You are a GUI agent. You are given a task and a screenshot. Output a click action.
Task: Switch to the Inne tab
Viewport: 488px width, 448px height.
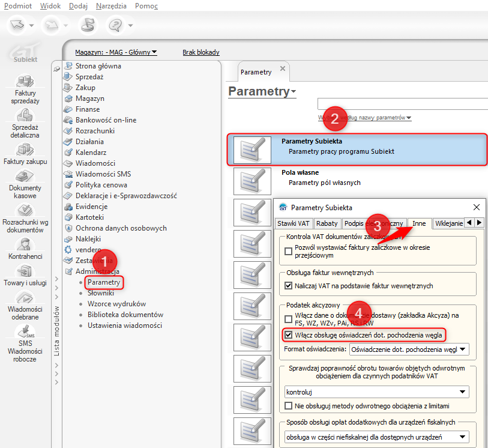pyautogui.click(x=419, y=223)
